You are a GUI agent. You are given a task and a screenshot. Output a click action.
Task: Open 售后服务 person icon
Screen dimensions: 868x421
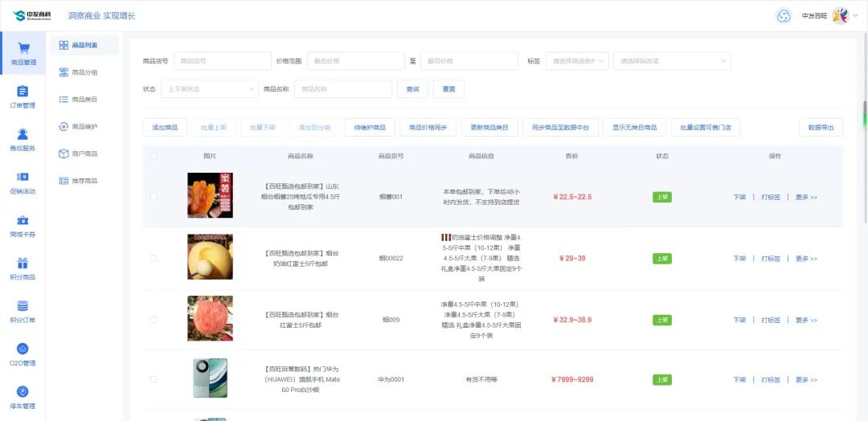point(23,134)
